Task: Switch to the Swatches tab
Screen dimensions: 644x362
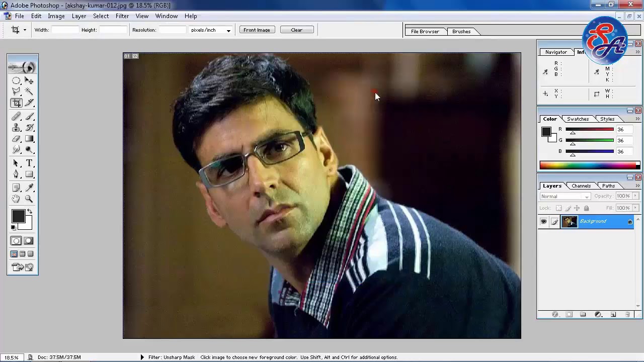Action: click(578, 119)
